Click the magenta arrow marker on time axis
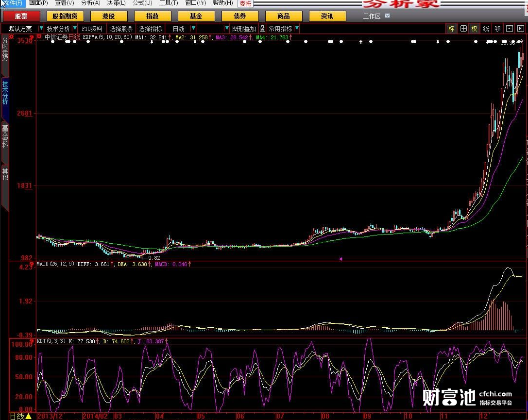 [x=341, y=259]
